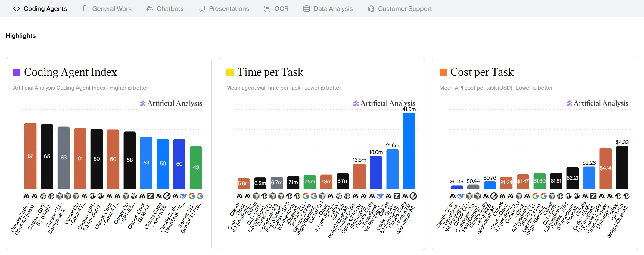This screenshot has height=255, width=644.
Task: Click the Highlights heading
Action: click(x=20, y=36)
